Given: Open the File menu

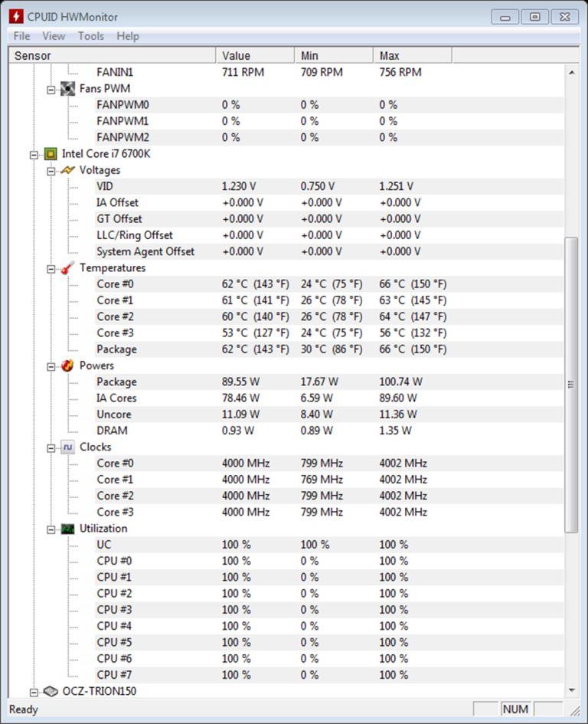Looking at the screenshot, I should 21,36.
